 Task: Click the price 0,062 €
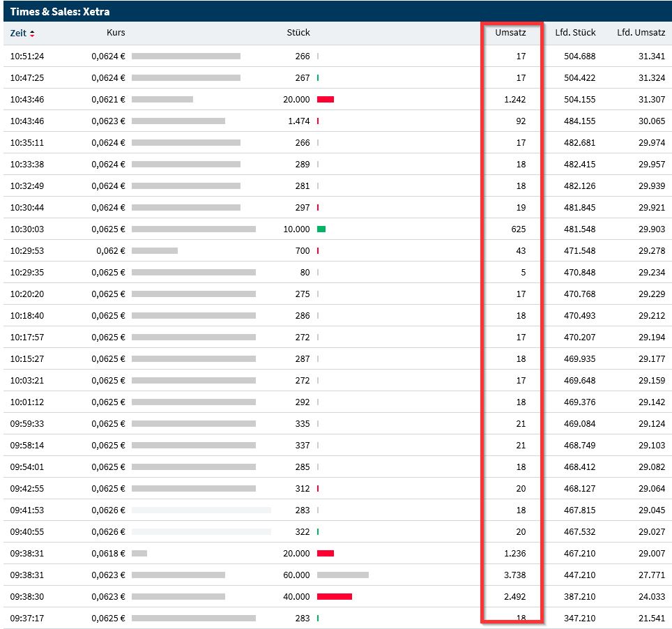click(111, 251)
